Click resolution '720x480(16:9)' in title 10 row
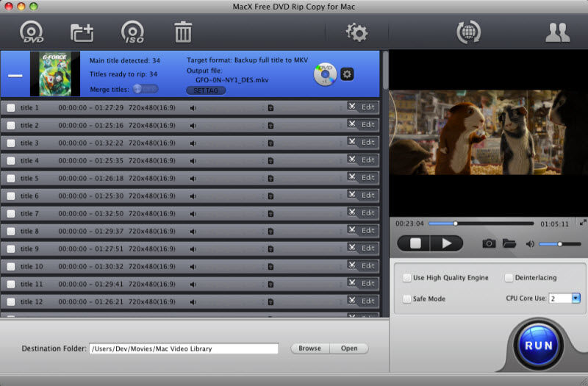Image resolution: width=588 pixels, height=386 pixels. point(152,266)
